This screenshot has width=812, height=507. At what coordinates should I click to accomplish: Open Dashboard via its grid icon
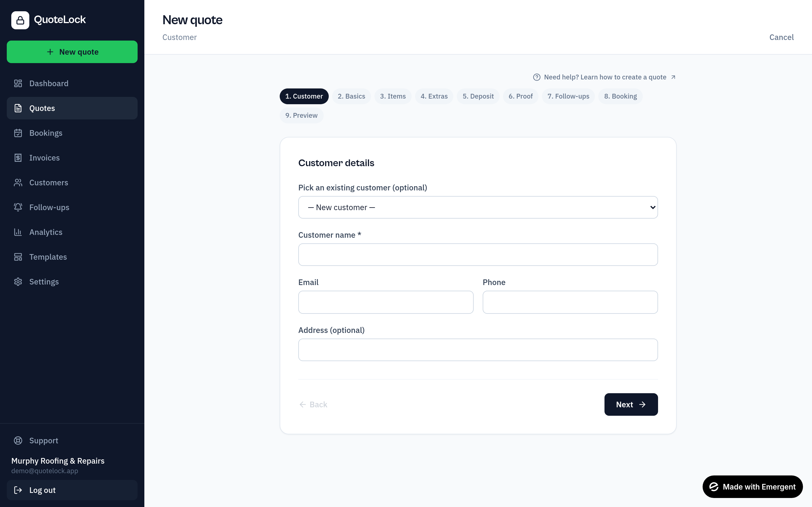pyautogui.click(x=18, y=83)
